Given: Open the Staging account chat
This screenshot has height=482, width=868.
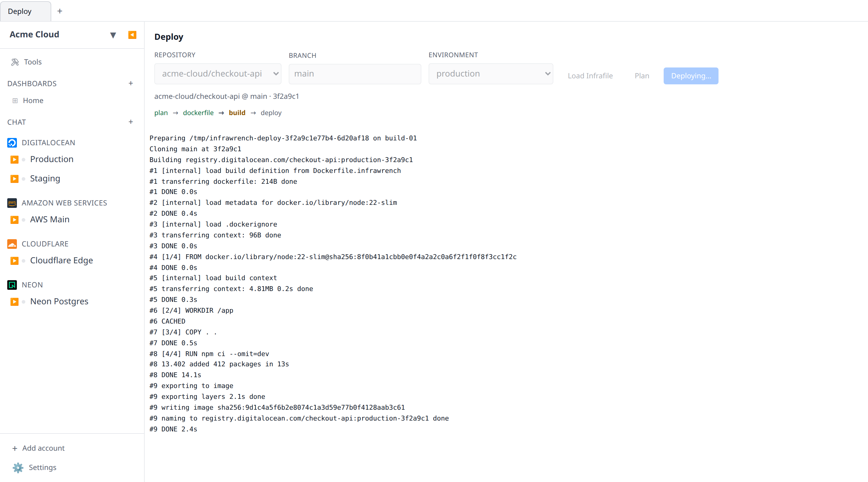Looking at the screenshot, I should 45,179.
